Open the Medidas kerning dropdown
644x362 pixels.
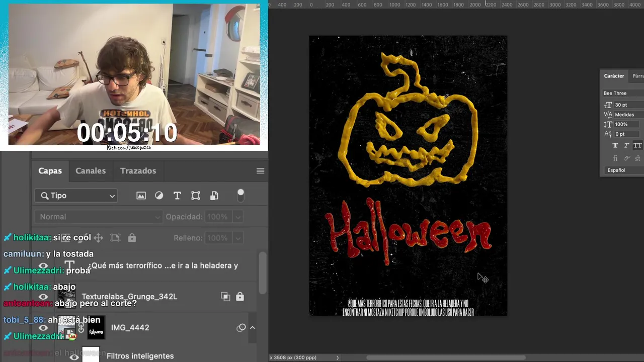[628, 115]
